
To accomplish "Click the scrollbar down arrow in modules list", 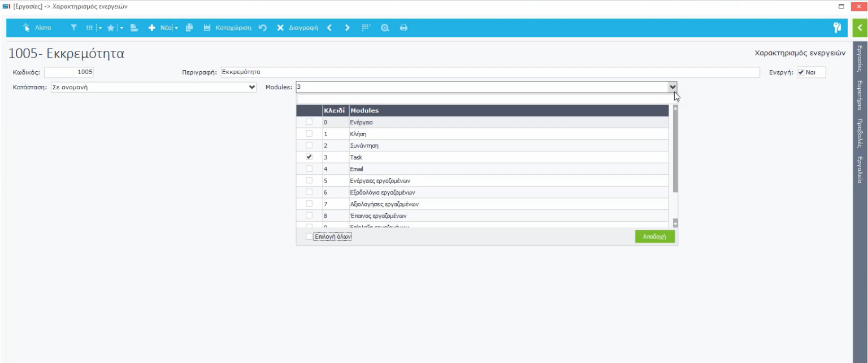I will [675, 223].
